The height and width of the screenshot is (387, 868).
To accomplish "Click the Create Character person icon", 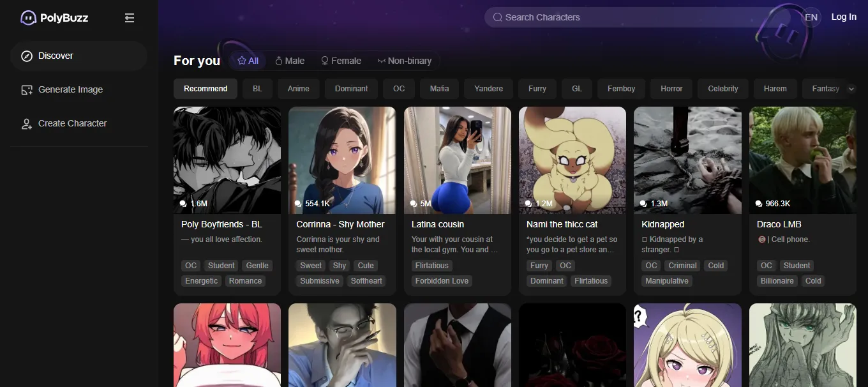I will [x=27, y=123].
